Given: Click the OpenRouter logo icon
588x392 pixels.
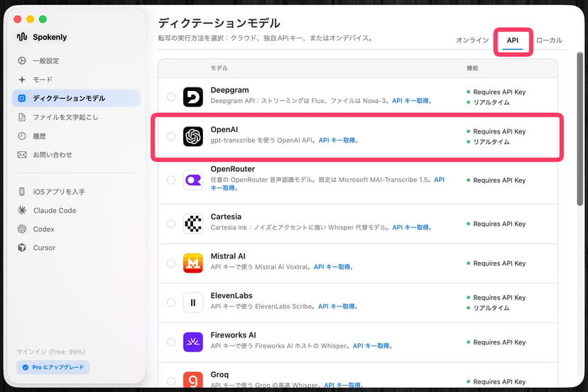Looking at the screenshot, I should click(193, 180).
